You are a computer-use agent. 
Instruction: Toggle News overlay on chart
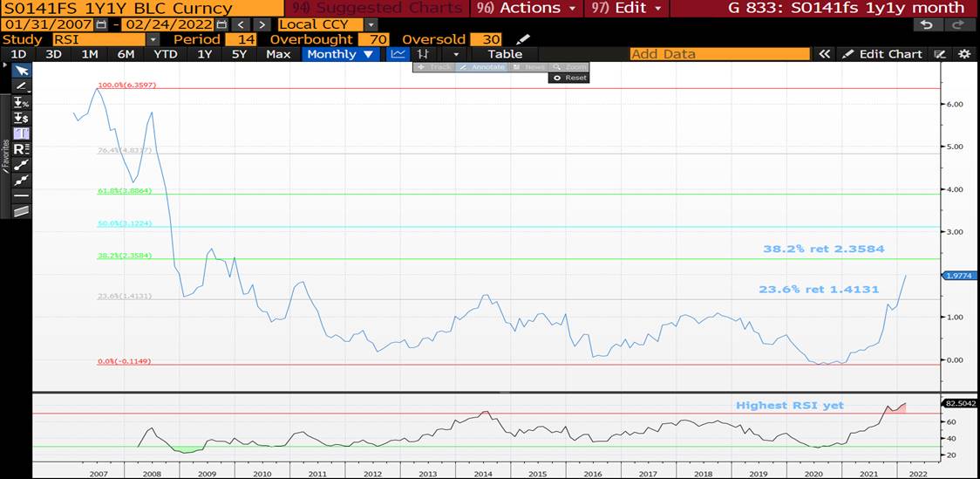coord(527,67)
